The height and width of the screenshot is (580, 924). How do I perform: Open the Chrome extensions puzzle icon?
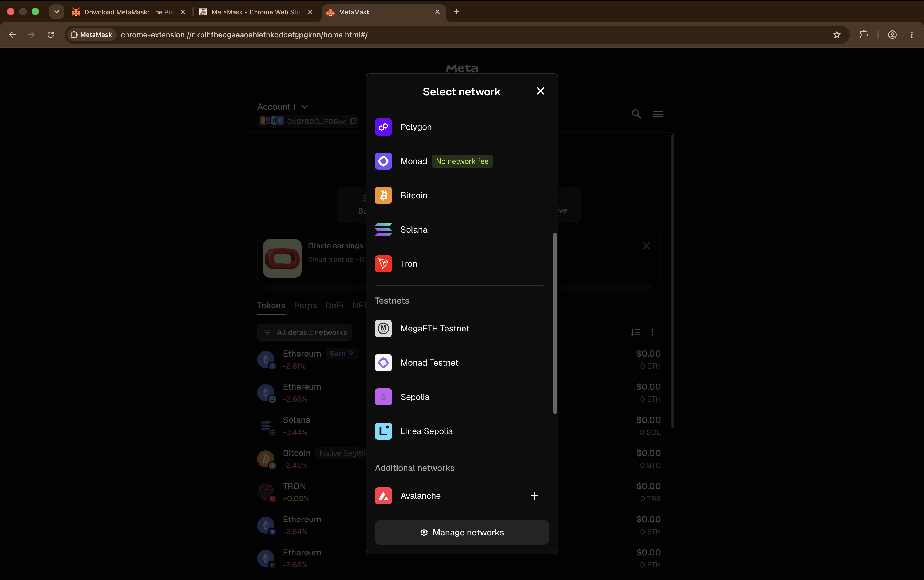pos(863,35)
